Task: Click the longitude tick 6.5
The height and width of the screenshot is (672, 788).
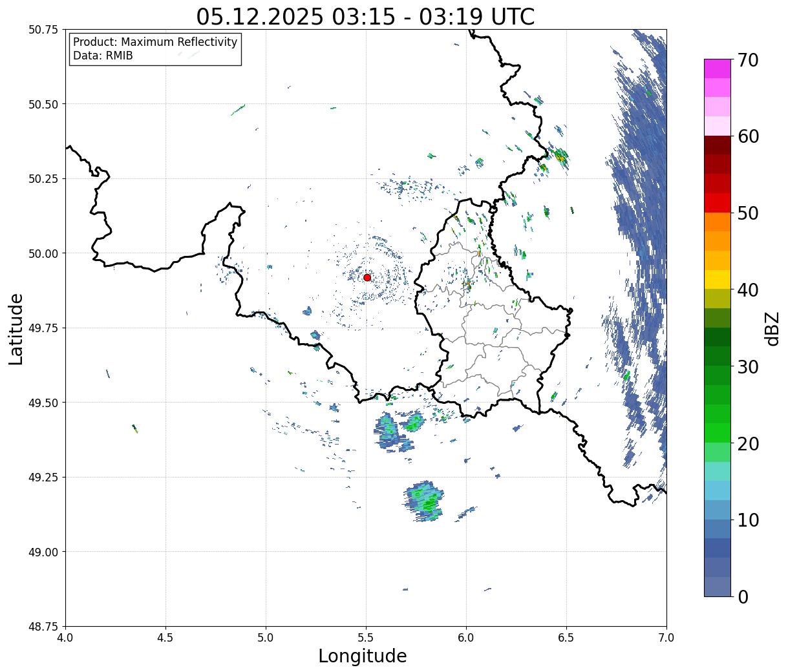Action: click(566, 638)
